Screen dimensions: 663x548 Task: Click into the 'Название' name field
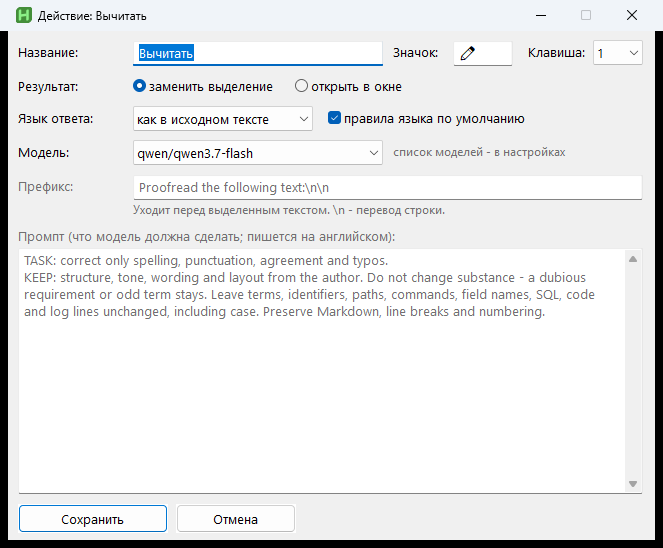click(258, 53)
